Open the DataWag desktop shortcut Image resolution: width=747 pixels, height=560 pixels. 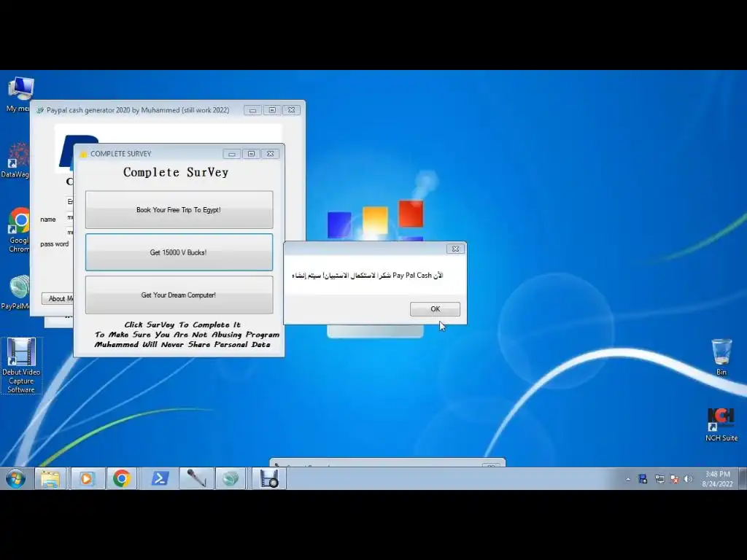(x=16, y=160)
